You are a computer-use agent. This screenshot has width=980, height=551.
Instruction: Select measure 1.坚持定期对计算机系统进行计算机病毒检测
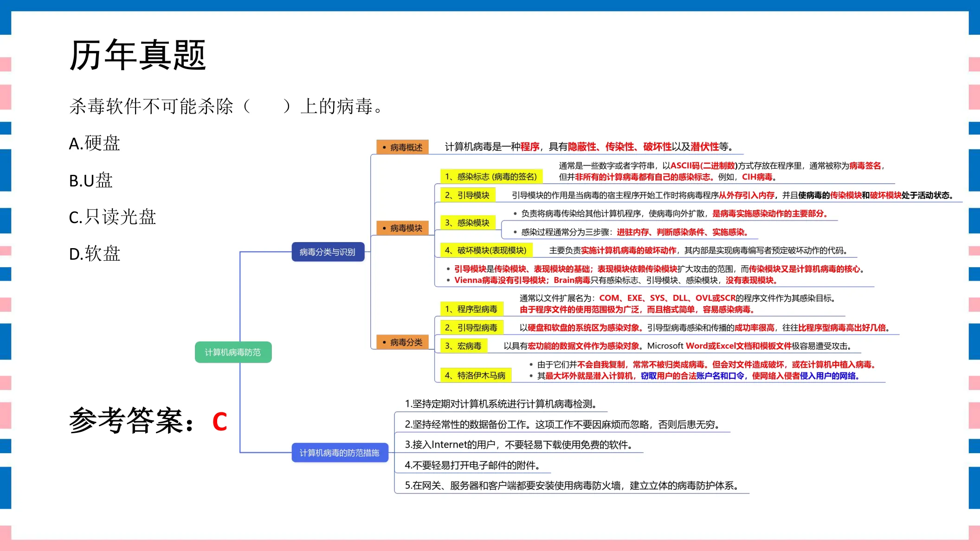tap(502, 404)
